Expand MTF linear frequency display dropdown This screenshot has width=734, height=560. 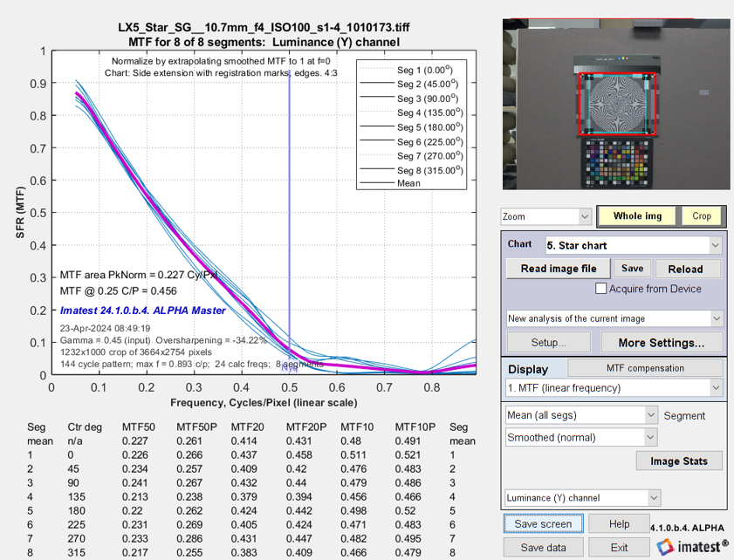[614, 387]
